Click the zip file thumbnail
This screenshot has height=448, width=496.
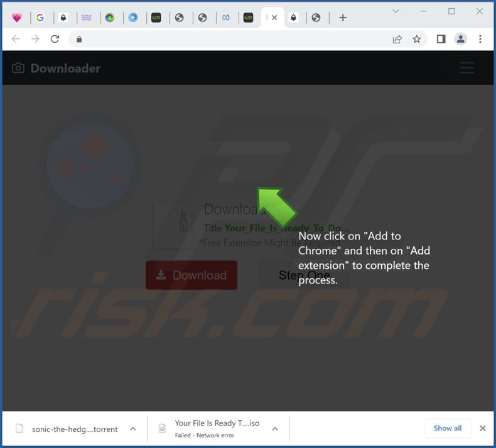click(x=173, y=225)
